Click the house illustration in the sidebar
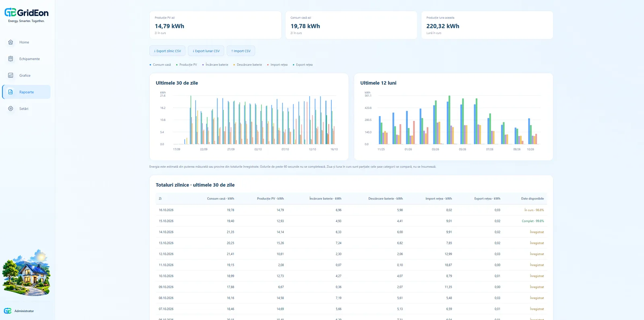The width and height of the screenshot is (644, 320). [x=27, y=273]
